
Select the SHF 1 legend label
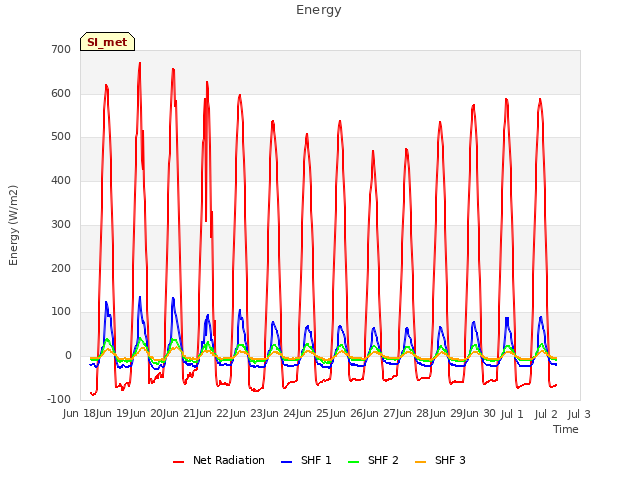(316, 460)
